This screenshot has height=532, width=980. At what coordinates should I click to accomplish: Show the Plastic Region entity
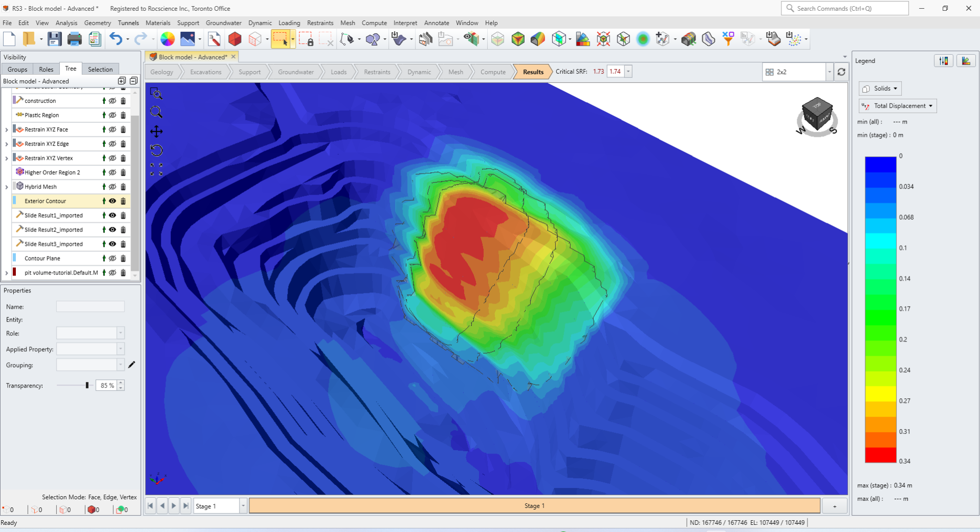click(113, 115)
